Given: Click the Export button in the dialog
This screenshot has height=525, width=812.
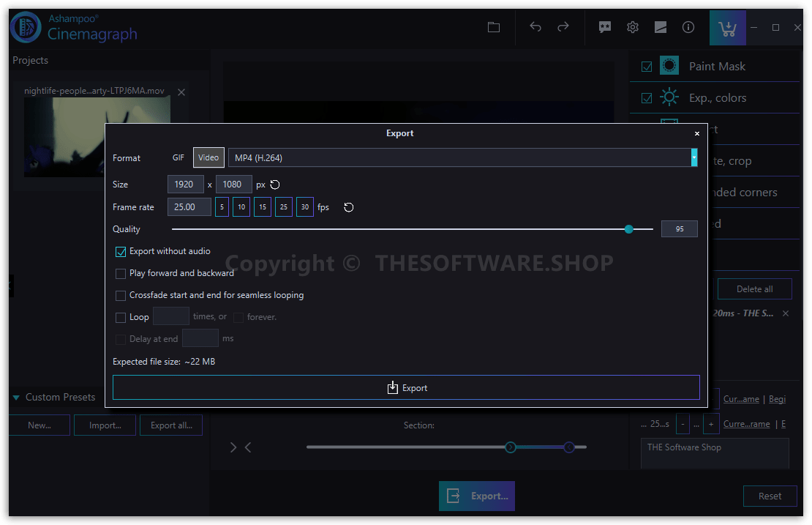Looking at the screenshot, I should tap(407, 387).
